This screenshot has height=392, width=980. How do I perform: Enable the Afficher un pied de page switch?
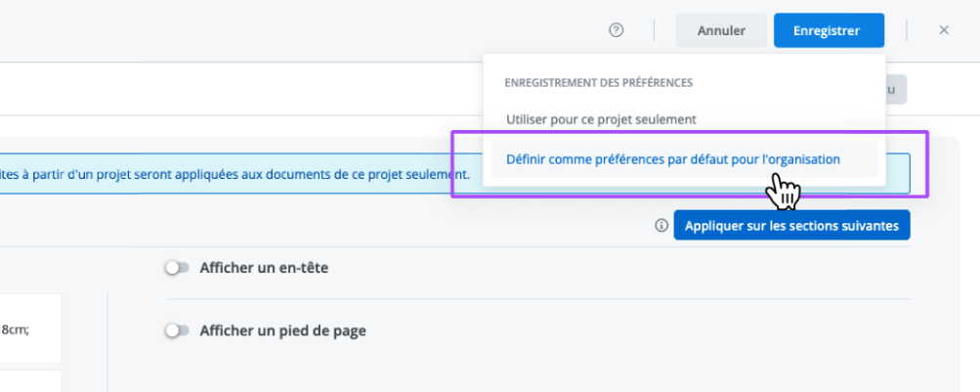point(177,330)
